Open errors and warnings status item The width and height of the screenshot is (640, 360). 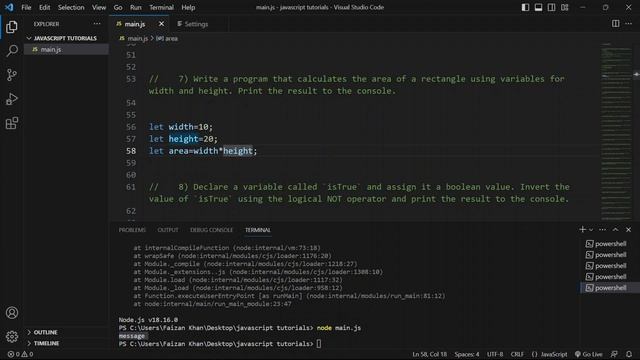[x=20, y=354]
